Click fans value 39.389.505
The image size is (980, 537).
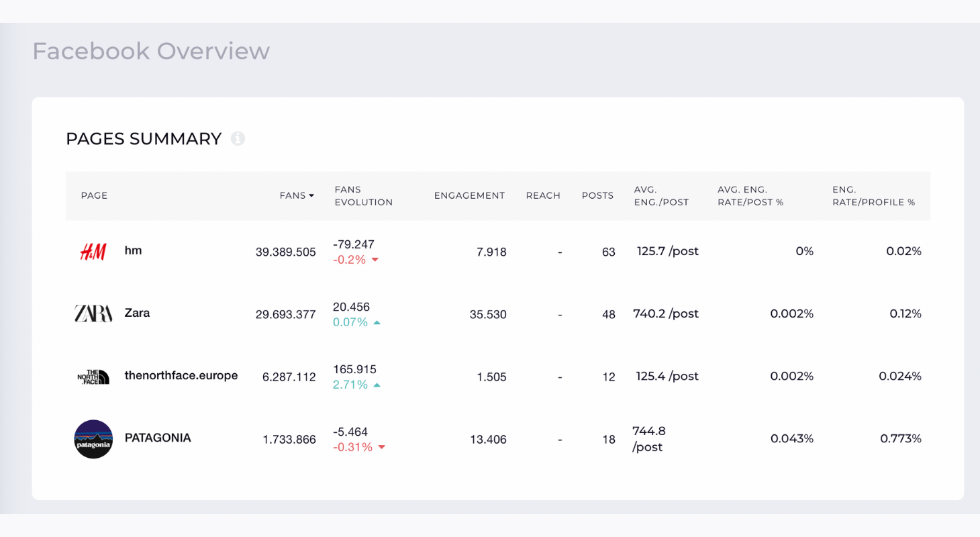(x=285, y=252)
